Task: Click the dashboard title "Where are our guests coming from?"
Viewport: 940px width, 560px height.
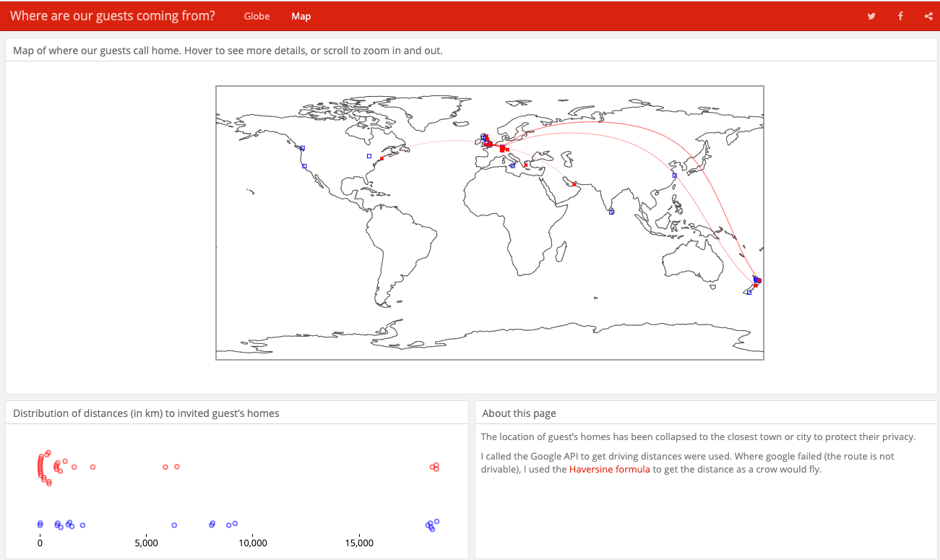Action: [113, 16]
